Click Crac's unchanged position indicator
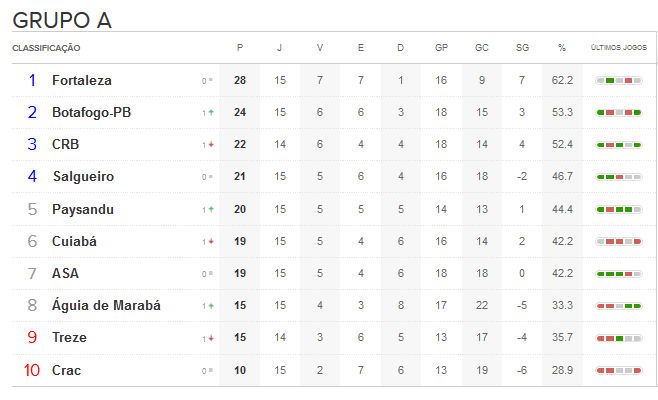The height and width of the screenshot is (400, 658). 208,371
